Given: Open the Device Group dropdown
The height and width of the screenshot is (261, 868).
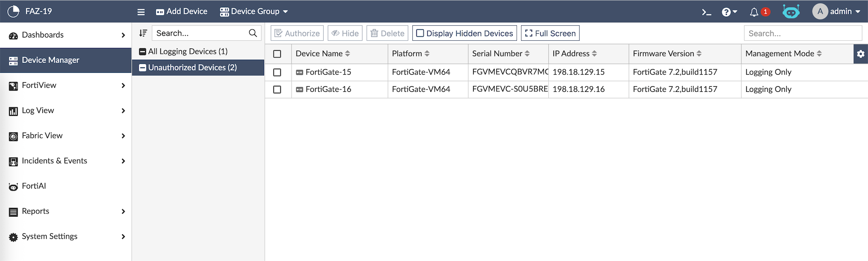Looking at the screenshot, I should (254, 11).
